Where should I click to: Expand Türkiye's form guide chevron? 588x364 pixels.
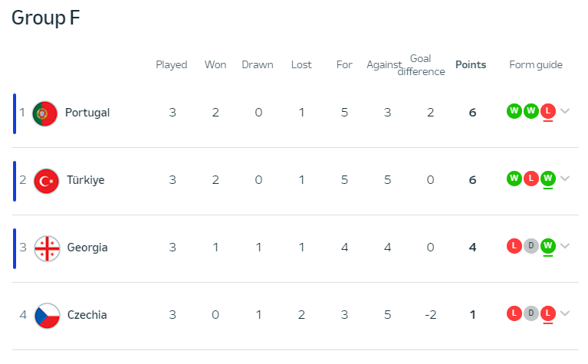point(565,179)
